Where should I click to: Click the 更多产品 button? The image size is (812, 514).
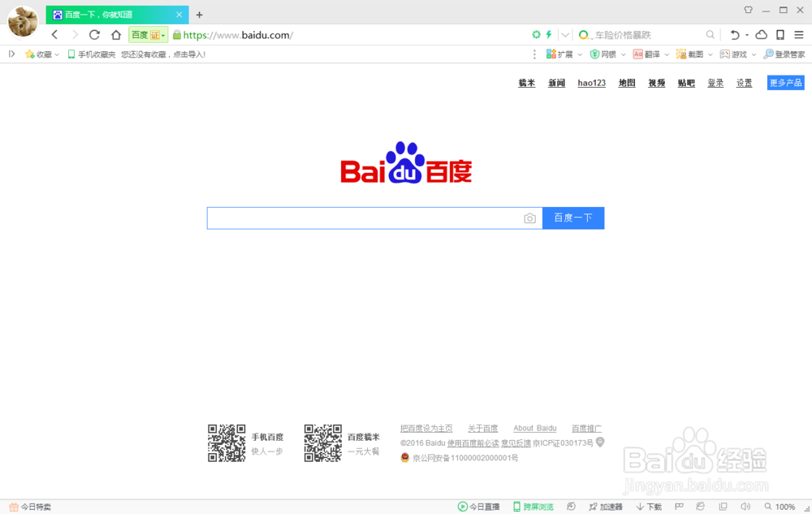[785, 83]
